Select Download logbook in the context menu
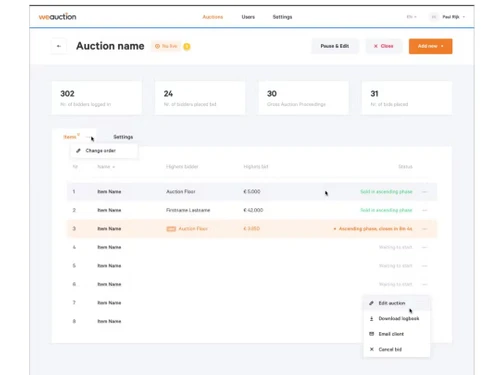500x375 pixels. tap(396, 319)
